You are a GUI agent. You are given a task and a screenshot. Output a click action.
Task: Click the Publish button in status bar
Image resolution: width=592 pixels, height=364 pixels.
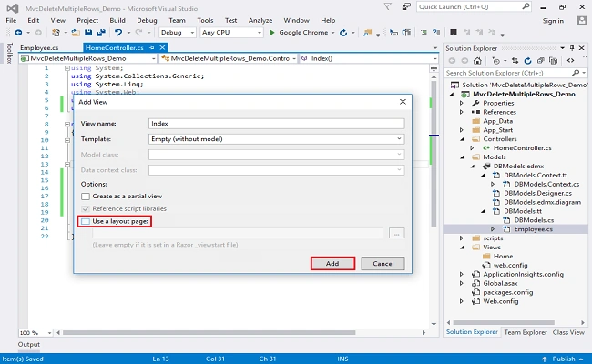point(563,359)
